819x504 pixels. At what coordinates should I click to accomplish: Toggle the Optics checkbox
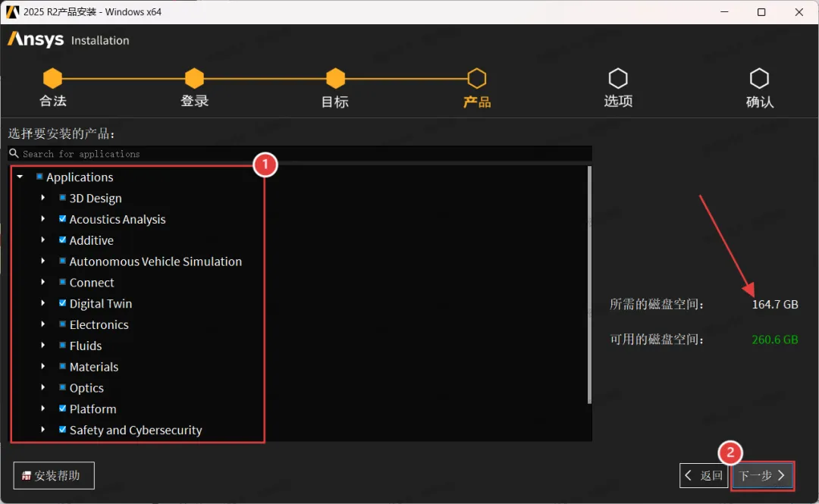tap(62, 387)
